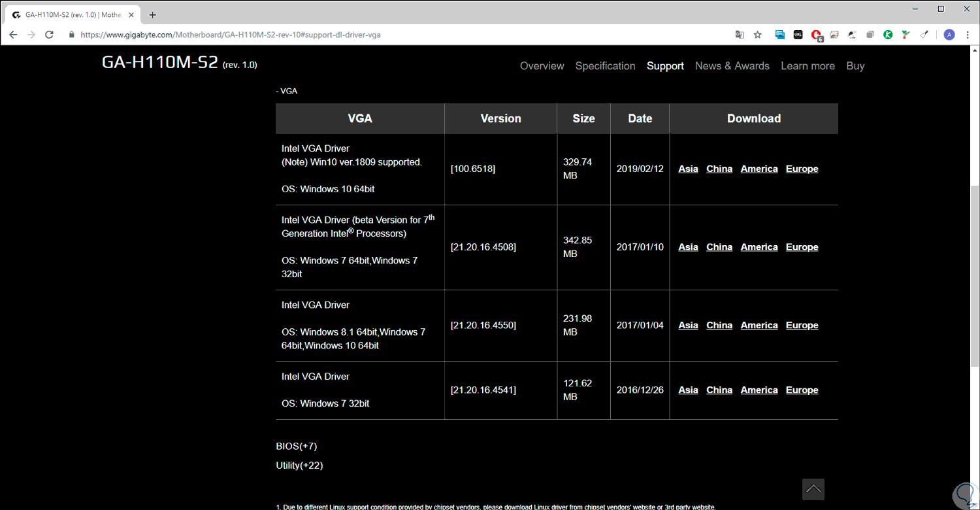
Task: Click the date 2016/12/26
Action: coord(640,390)
